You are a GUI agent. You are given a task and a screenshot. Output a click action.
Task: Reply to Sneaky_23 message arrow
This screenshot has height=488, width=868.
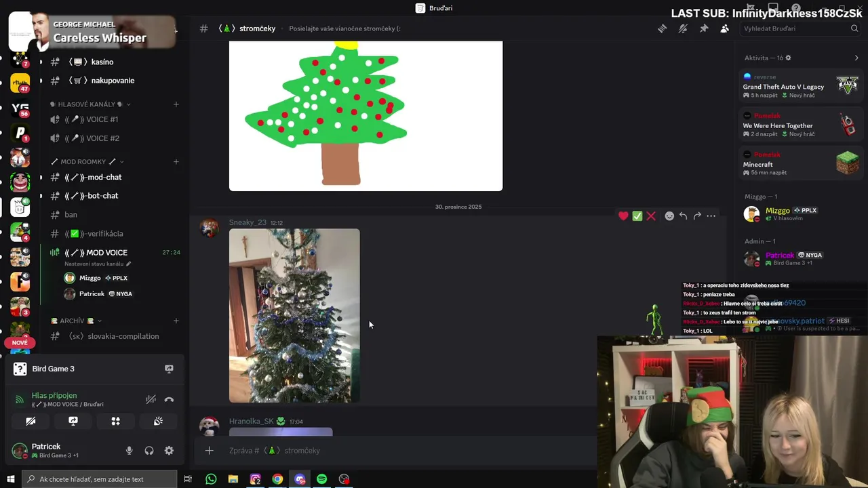tap(683, 216)
